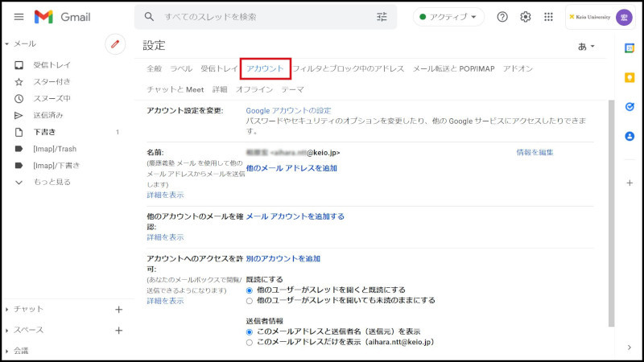Image resolution: width=644 pixels, height=362 pixels.
Task: Open Google Calendar in side panel
Action: click(x=630, y=47)
